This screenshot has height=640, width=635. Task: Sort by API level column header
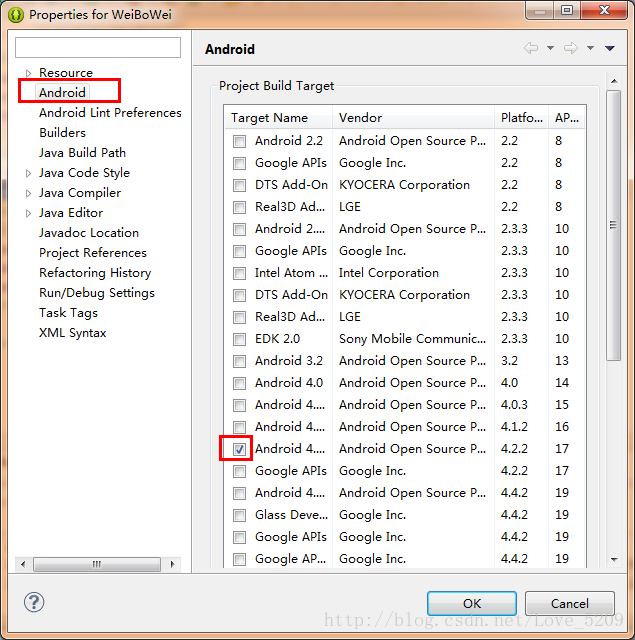567,118
